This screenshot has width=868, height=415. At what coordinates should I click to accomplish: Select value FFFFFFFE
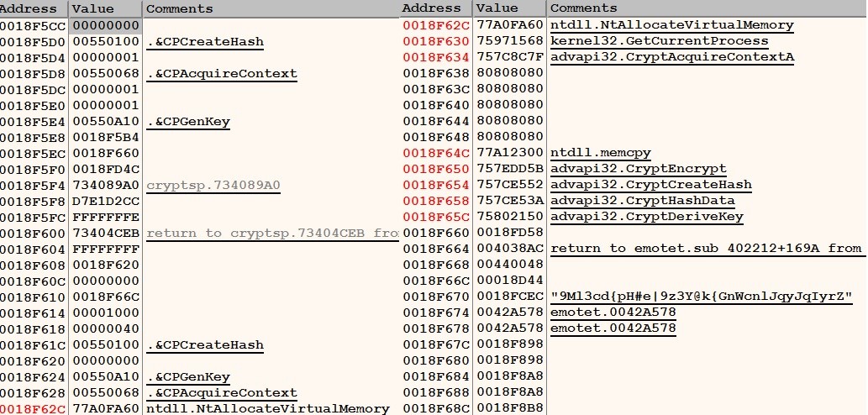[x=106, y=217]
